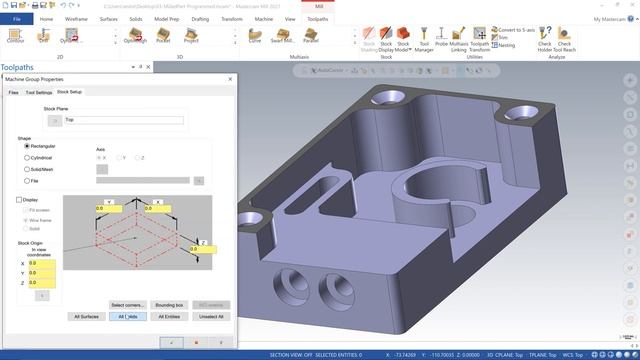Viewport: 640px width, 360px height.
Task: Click the Trim utility
Action: (500, 38)
